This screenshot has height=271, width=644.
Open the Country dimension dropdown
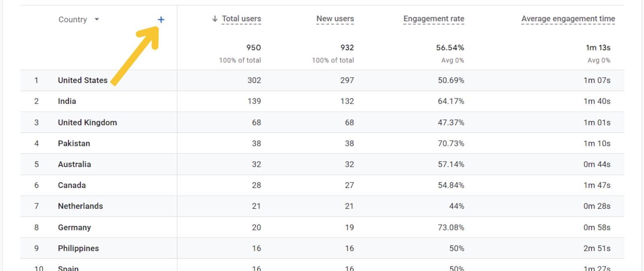97,19
